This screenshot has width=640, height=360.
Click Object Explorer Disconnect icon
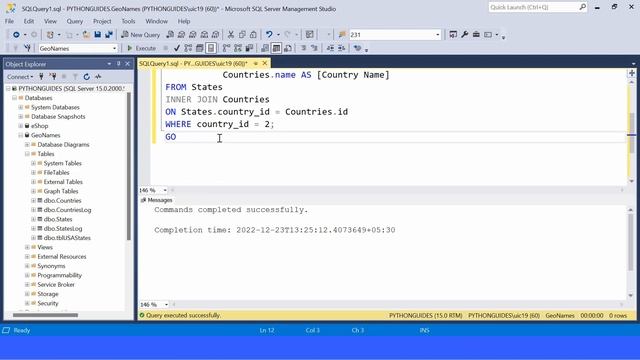53,77
